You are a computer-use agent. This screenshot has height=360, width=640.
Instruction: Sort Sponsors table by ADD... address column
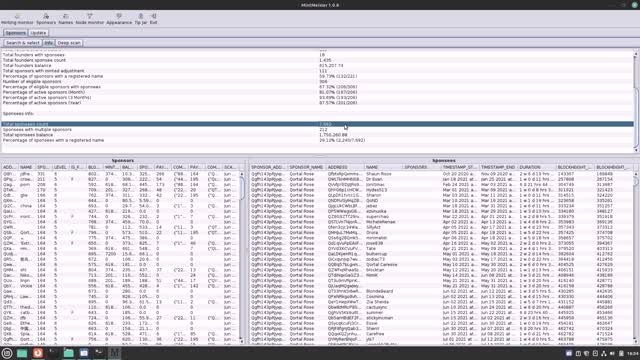click(x=9, y=167)
